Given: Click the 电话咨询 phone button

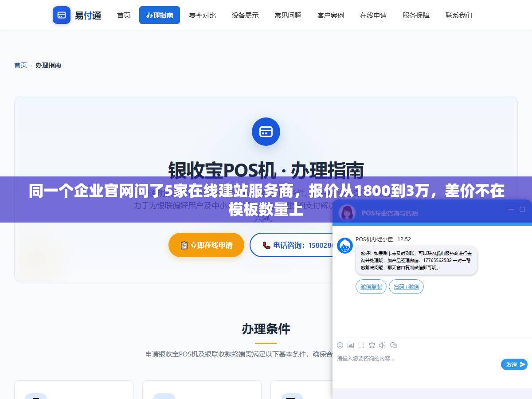Looking at the screenshot, I should tap(291, 245).
